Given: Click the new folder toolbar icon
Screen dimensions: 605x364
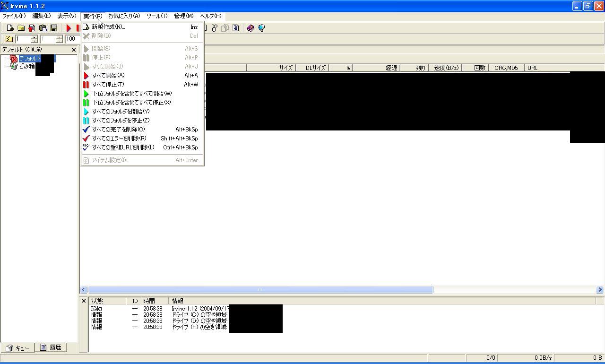Looking at the screenshot, I should [x=21, y=28].
